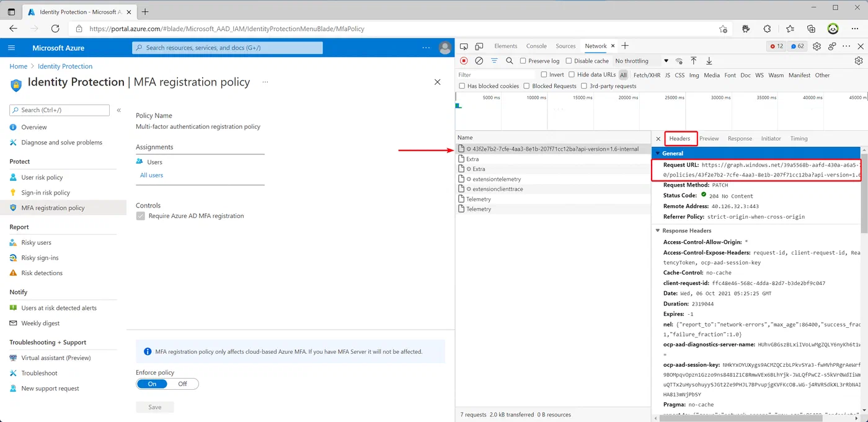The width and height of the screenshot is (868, 422).
Task: Close the request details pane
Action: coord(658,139)
